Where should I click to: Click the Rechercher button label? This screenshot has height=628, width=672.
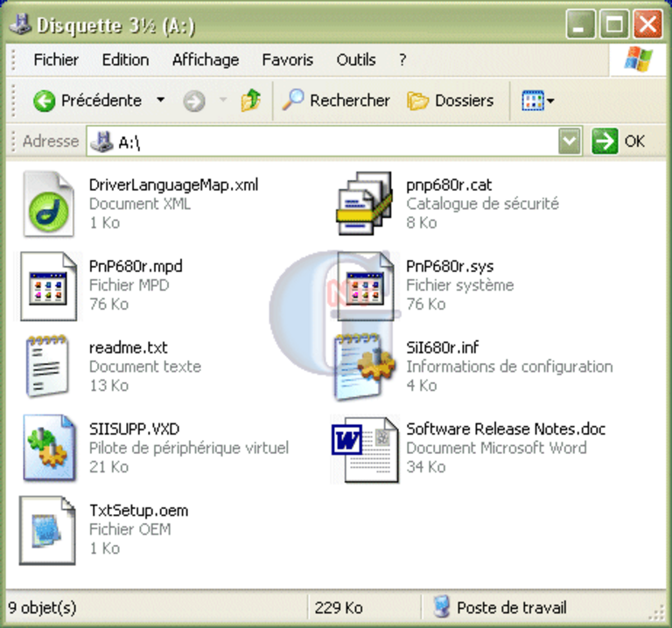coord(350,101)
